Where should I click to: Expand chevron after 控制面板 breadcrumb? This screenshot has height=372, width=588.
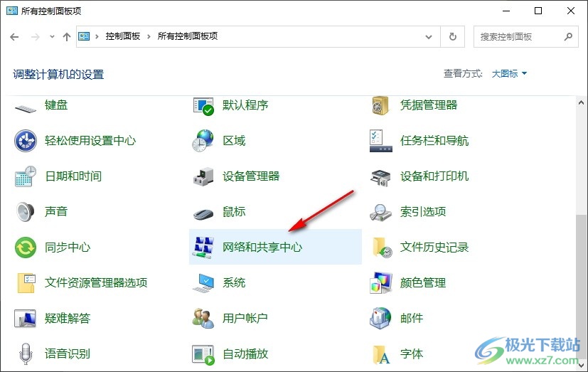(x=149, y=36)
